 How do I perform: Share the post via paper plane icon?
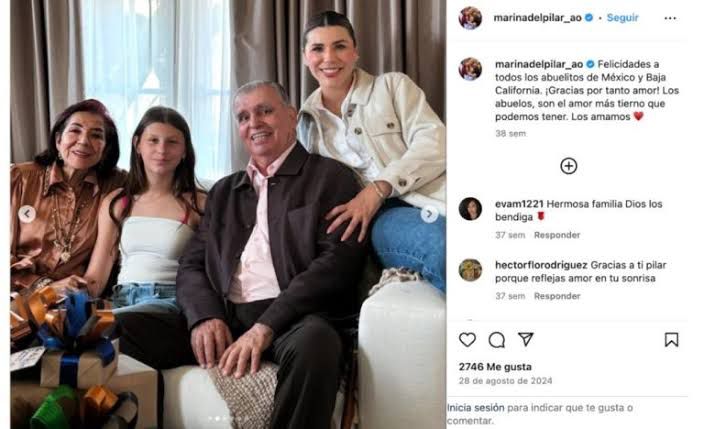pos(526,339)
